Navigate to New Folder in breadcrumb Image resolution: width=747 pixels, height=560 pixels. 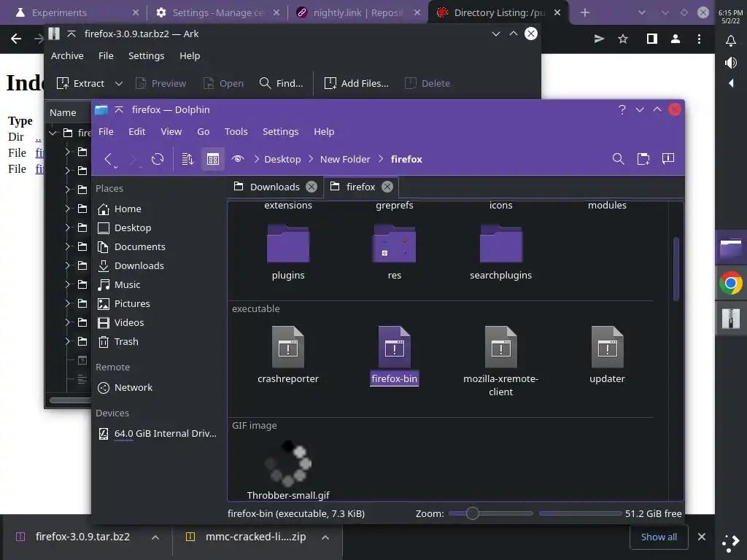coord(345,159)
